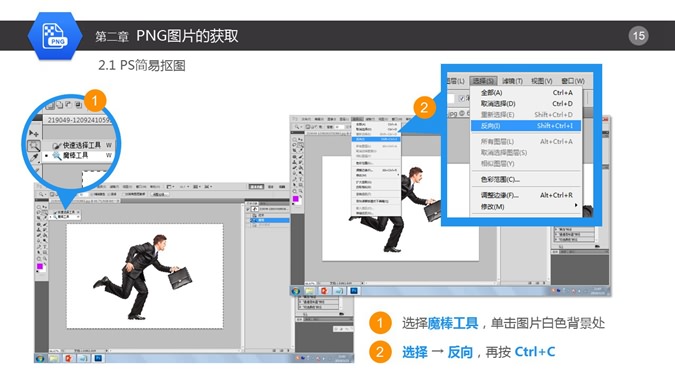675x380 pixels.
Task: Open the 选择(S) menu in the menu bar
Action: (x=483, y=81)
